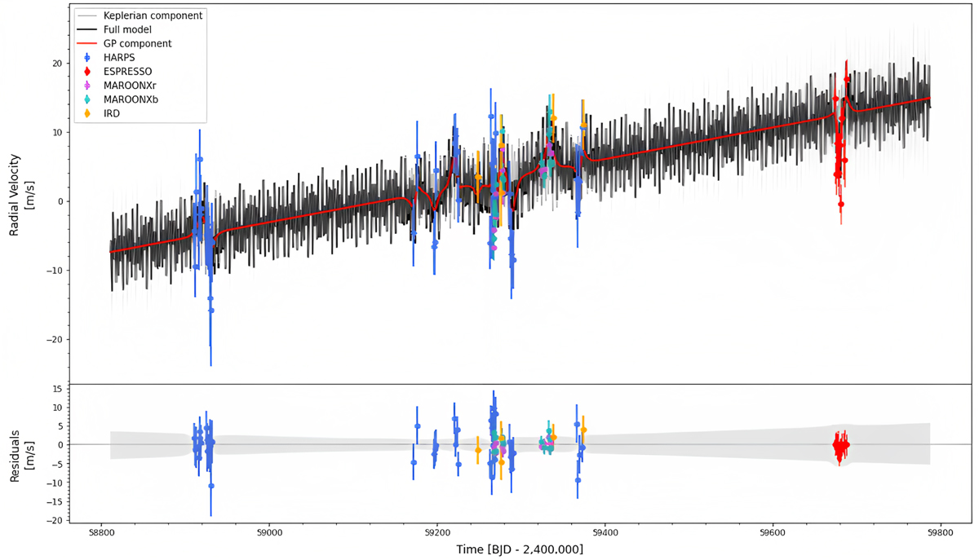Click the ESPRESSO red diamond legend marker
The width and height of the screenshot is (979, 560).
point(87,71)
